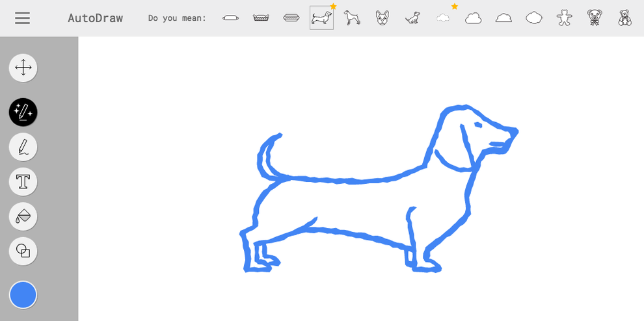Activate the AutoDraw magic pencil tool
This screenshot has width=644, height=321.
coord(23,112)
